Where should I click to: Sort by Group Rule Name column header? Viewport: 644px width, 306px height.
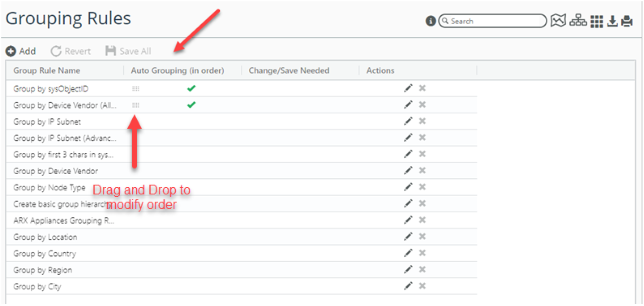click(47, 71)
